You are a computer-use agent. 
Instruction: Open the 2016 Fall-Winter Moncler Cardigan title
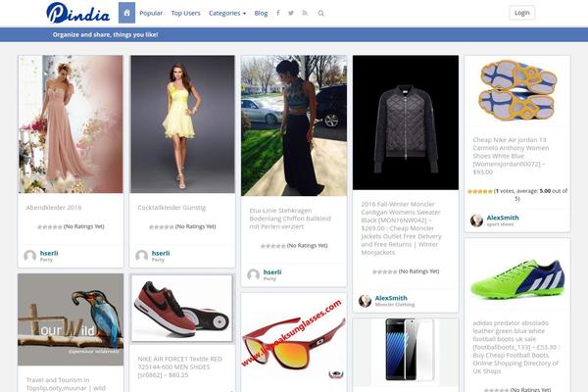[x=401, y=228]
